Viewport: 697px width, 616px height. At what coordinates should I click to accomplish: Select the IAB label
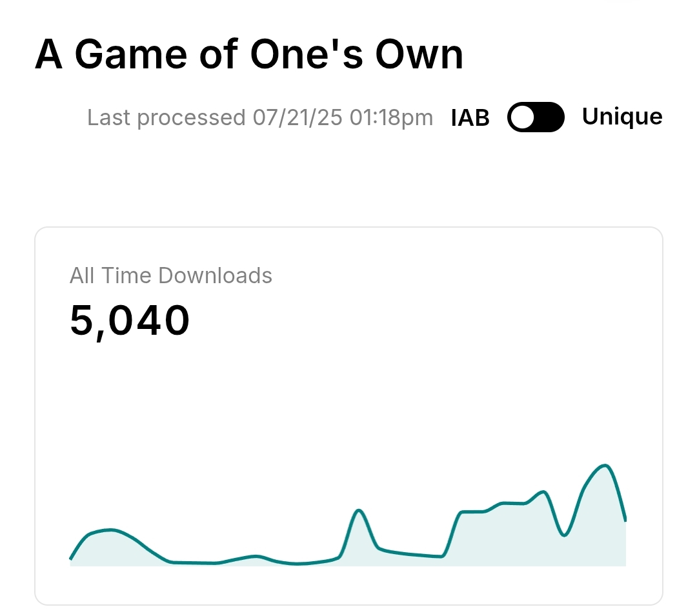[470, 118]
